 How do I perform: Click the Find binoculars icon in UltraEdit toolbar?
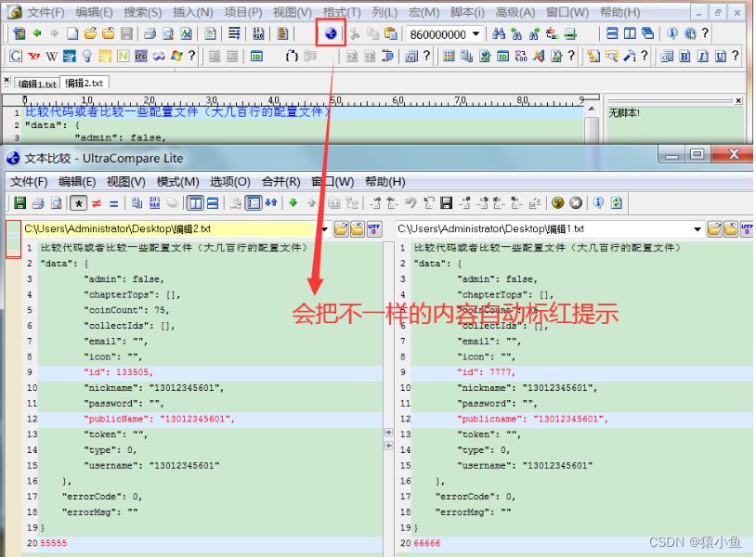point(499,33)
